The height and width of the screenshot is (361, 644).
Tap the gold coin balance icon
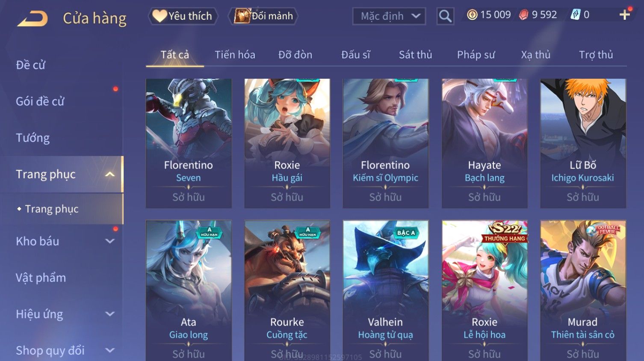click(x=472, y=15)
